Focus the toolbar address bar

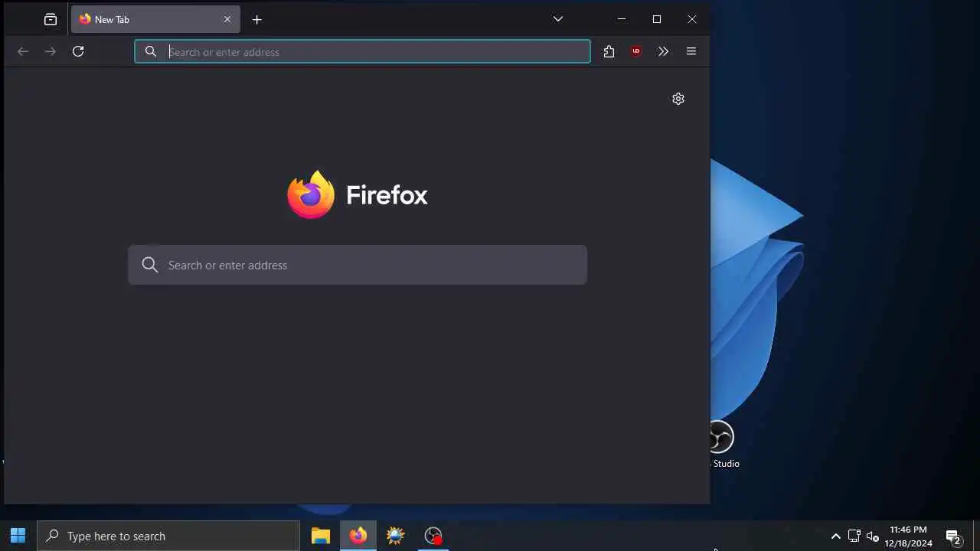[362, 51]
